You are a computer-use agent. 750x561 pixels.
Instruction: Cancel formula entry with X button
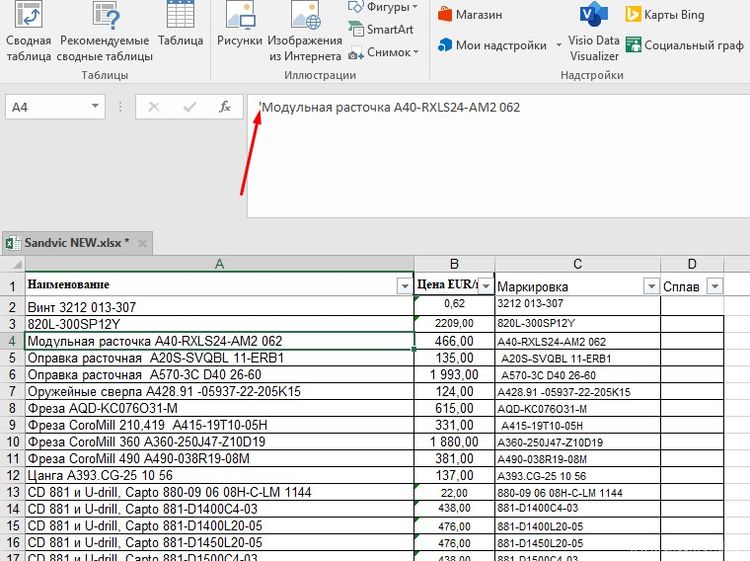pyautogui.click(x=154, y=107)
